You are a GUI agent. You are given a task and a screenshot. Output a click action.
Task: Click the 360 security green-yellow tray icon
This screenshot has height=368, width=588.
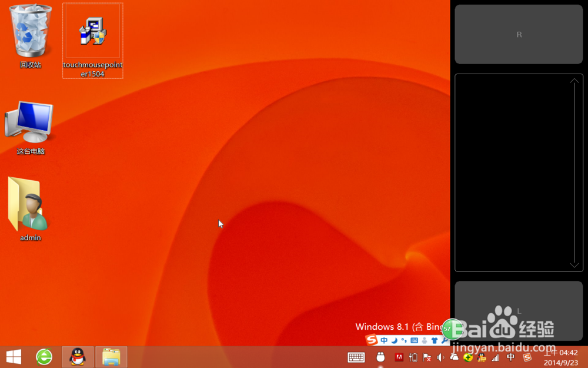[467, 357]
